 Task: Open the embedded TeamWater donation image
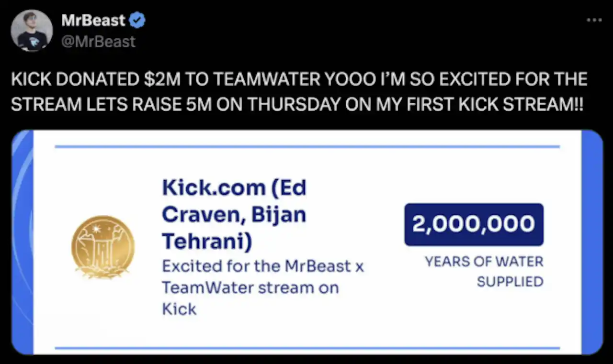click(307, 242)
